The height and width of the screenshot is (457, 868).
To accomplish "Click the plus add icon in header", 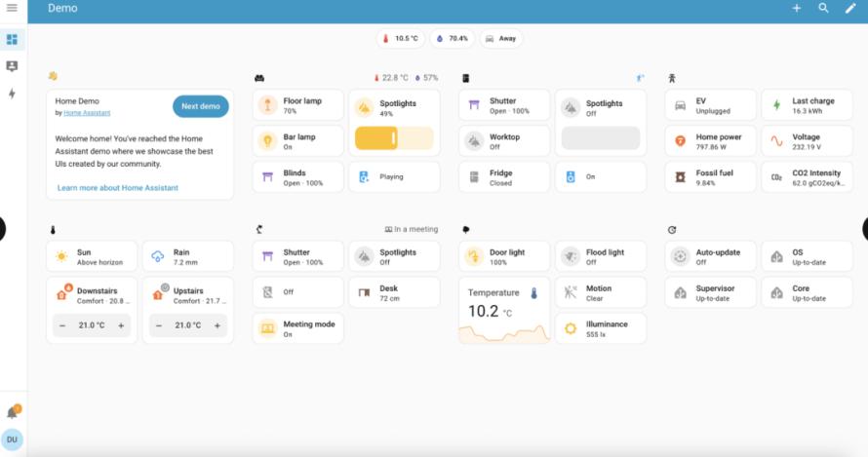I will click(x=796, y=8).
